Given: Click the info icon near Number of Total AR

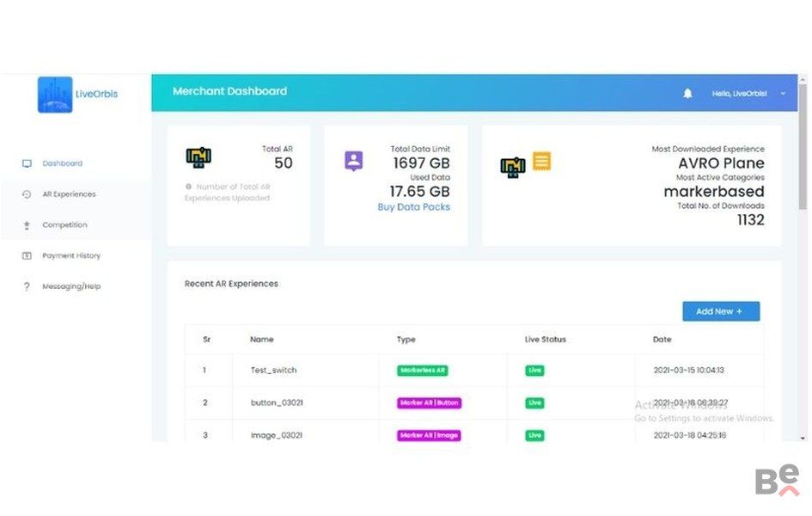Looking at the screenshot, I should [188, 187].
